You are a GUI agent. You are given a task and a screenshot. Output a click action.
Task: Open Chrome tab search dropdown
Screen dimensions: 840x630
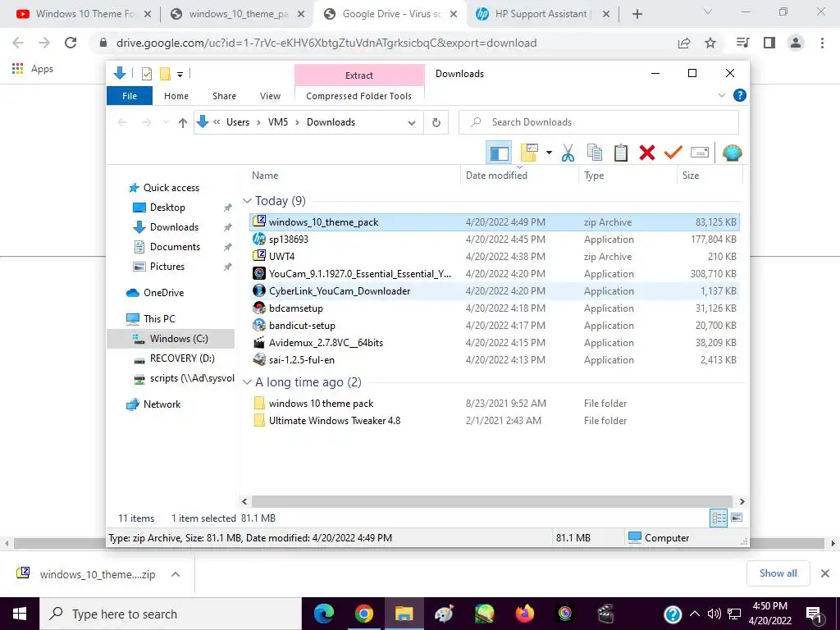tap(707, 12)
